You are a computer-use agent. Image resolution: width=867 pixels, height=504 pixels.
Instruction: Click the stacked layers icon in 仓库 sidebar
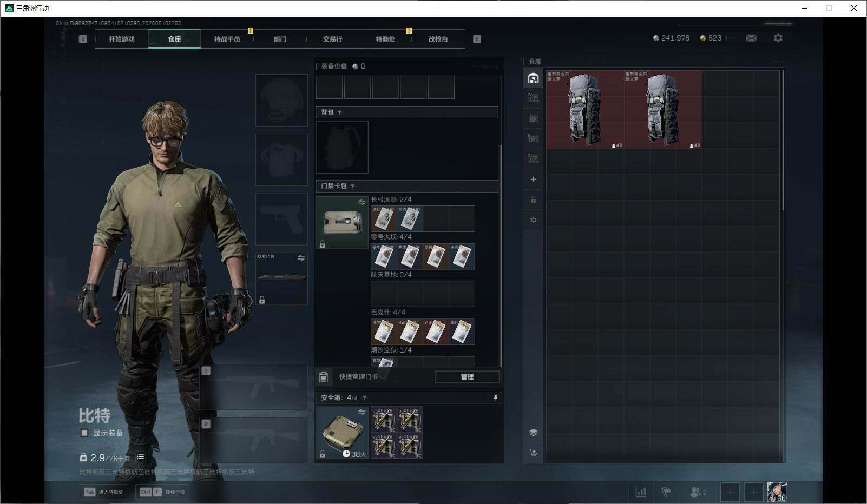tap(533, 432)
